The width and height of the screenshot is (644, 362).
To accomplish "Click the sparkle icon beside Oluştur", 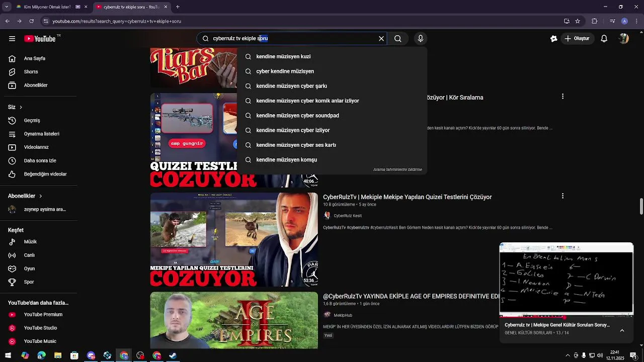I will click(x=553, y=39).
